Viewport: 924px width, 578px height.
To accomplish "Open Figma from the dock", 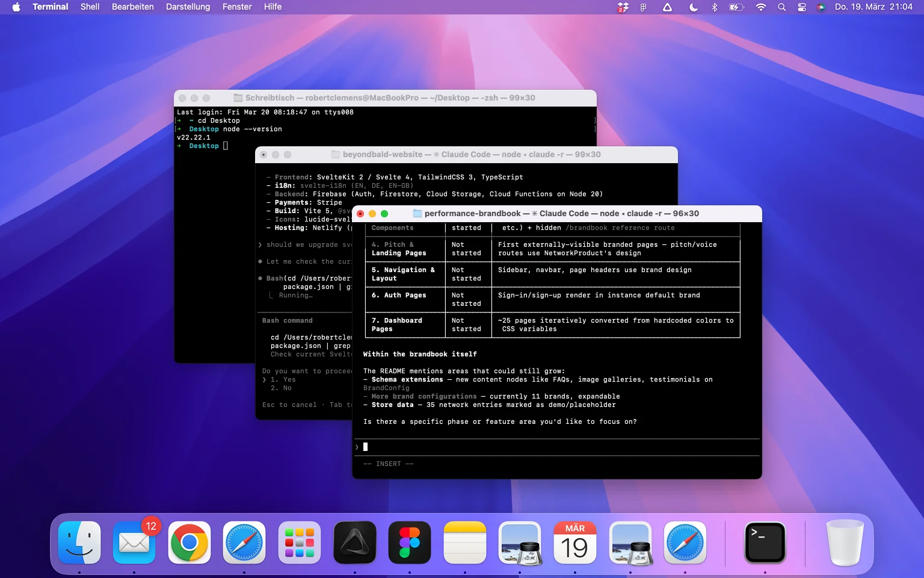I will click(410, 542).
